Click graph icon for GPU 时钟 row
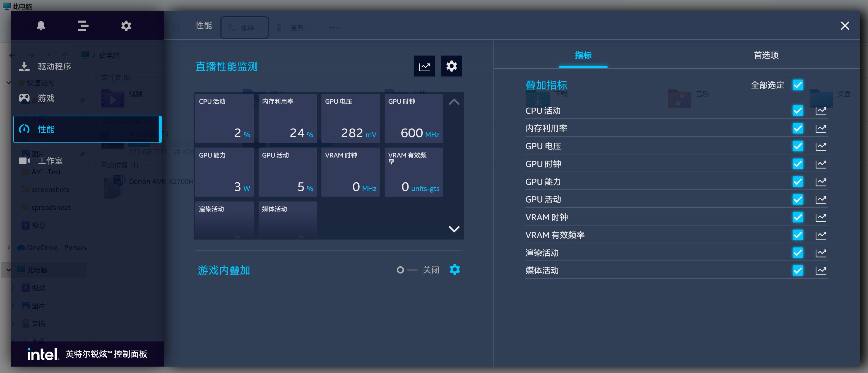This screenshot has height=373, width=868. click(x=821, y=164)
